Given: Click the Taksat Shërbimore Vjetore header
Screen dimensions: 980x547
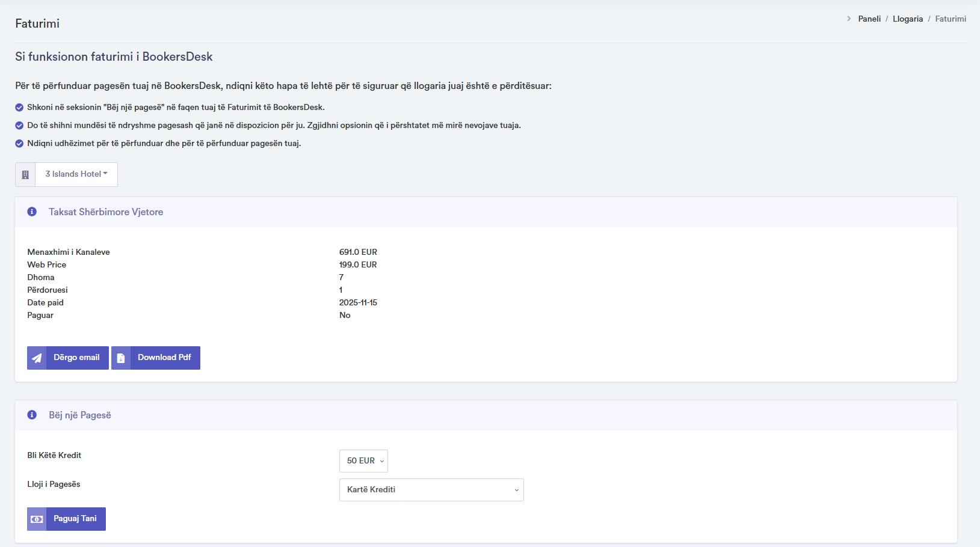Looking at the screenshot, I should pos(106,212).
